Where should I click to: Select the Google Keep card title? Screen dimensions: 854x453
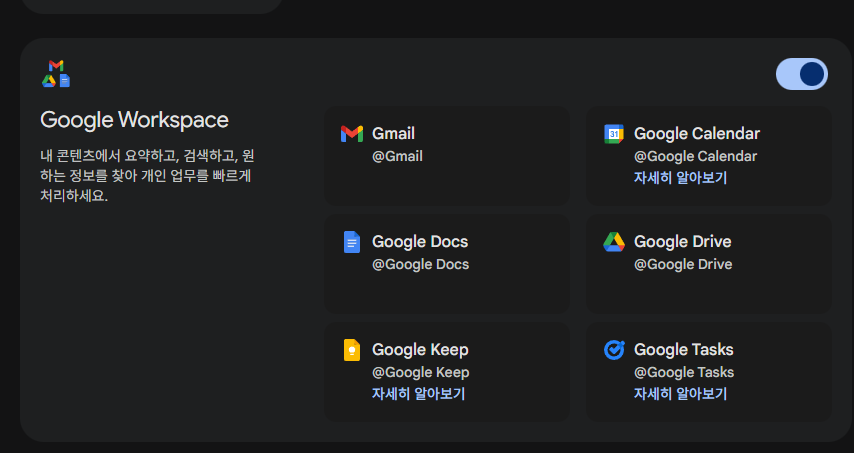pos(420,350)
